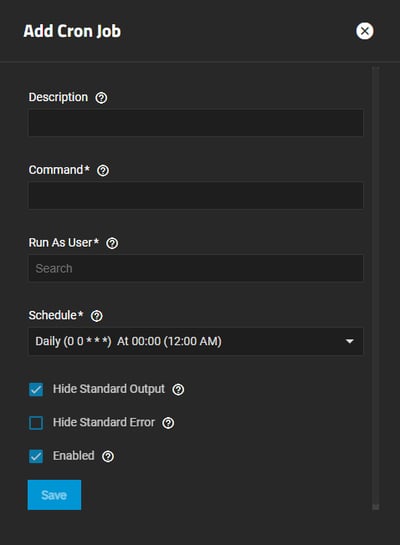Click the help icon beside Command
Screen dimensions: 400x545
[x=103, y=171]
